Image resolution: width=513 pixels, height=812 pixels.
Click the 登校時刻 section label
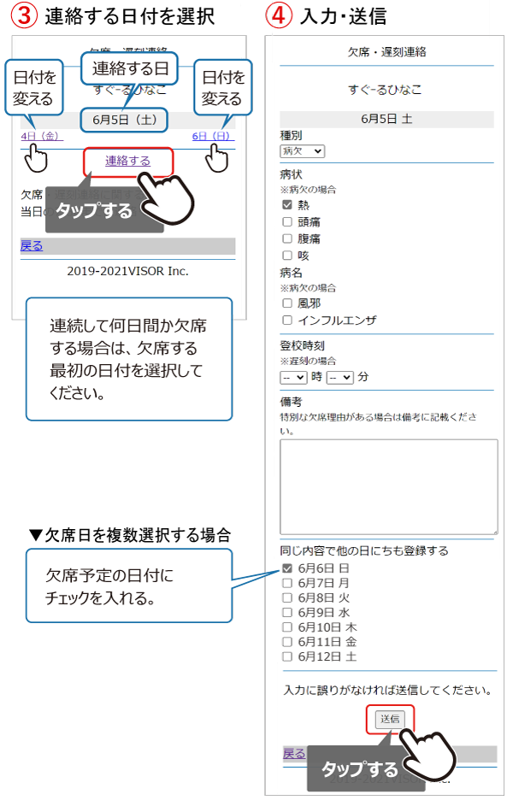click(302, 345)
